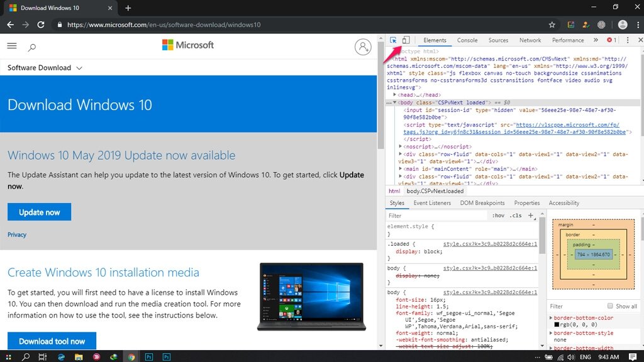Select the Elements tab
Screen dimensions: 644x362
pos(435,40)
